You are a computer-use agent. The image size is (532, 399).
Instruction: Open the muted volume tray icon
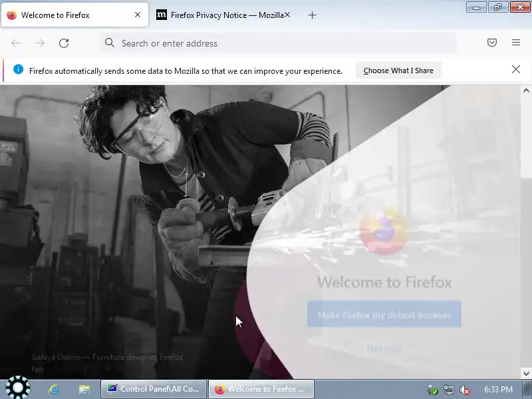pyautogui.click(x=464, y=390)
